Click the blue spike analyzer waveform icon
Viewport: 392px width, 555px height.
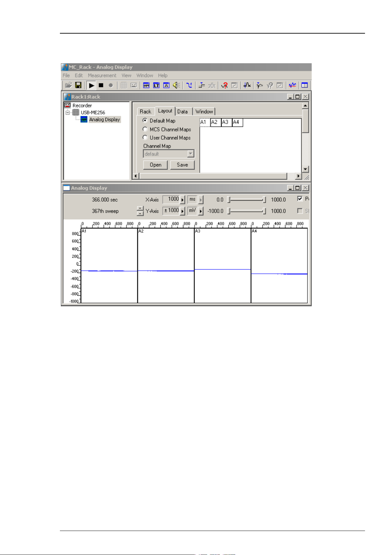tap(247, 85)
